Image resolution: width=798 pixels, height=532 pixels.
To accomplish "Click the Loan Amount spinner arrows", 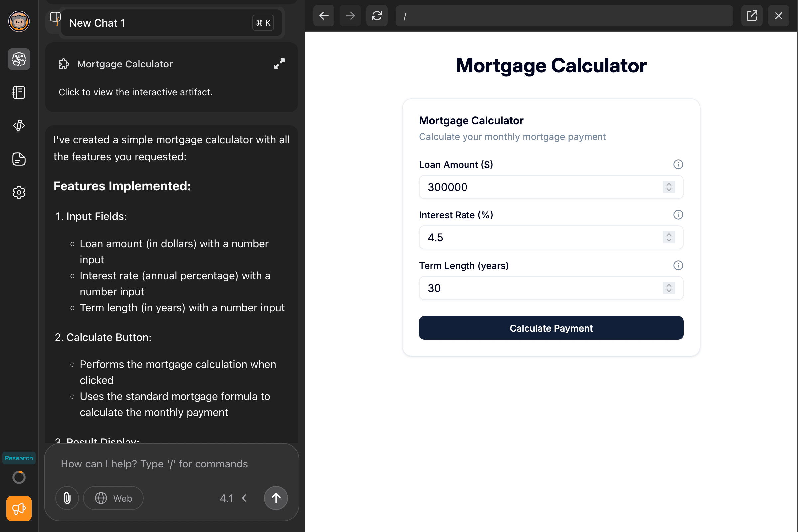I will point(669,187).
